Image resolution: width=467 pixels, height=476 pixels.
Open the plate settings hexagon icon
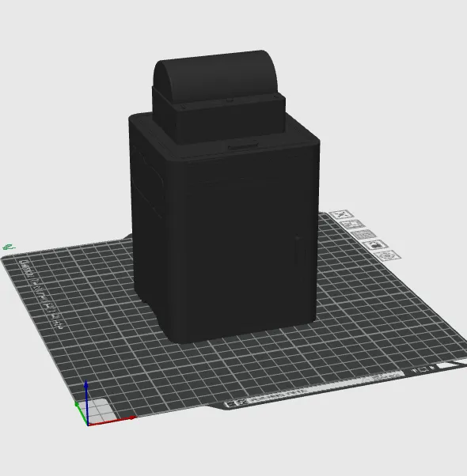(x=387, y=255)
